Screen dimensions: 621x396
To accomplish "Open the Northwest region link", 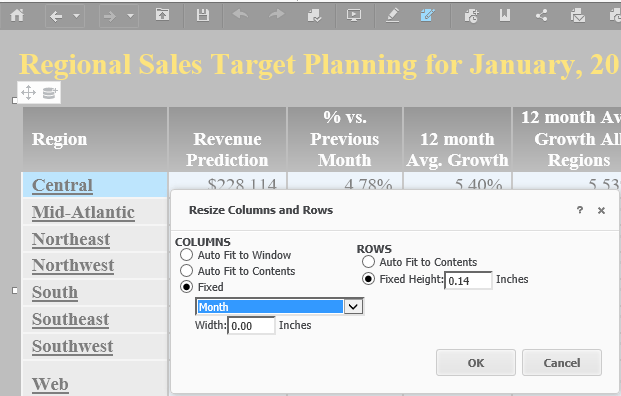I will [73, 265].
